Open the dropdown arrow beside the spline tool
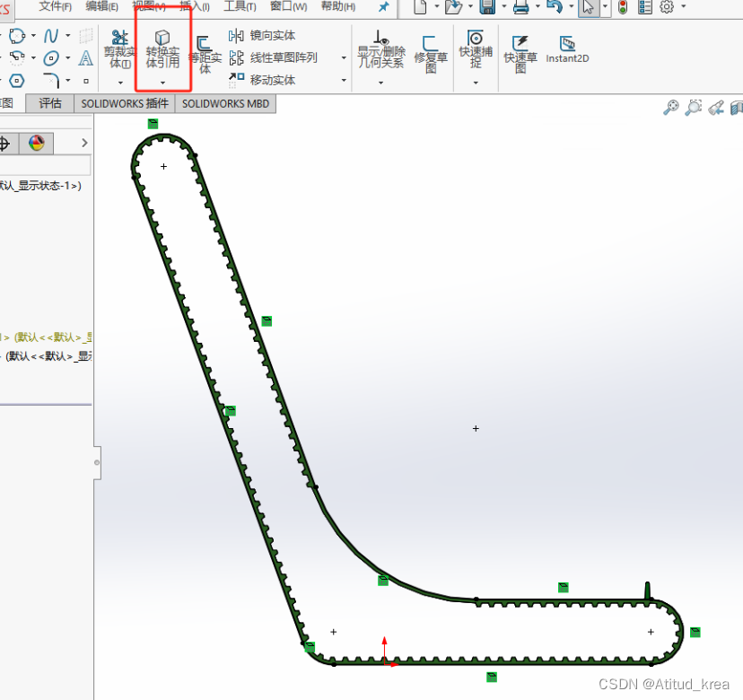The width and height of the screenshot is (743, 700). click(68, 36)
